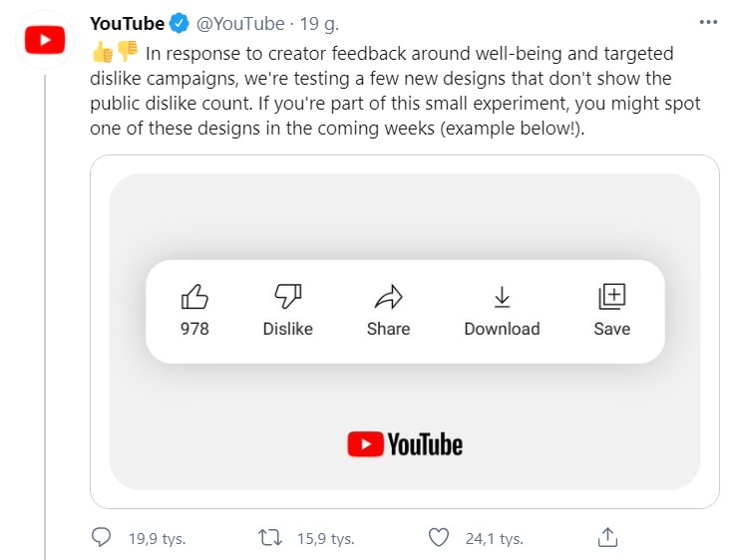Click the blue verified badge

click(180, 24)
